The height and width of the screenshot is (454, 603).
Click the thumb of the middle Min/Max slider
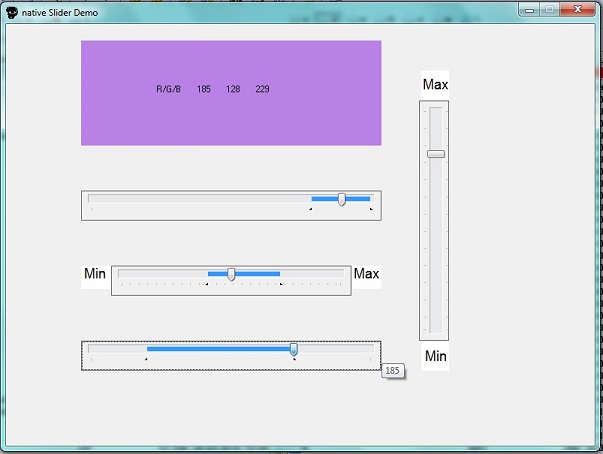231,274
